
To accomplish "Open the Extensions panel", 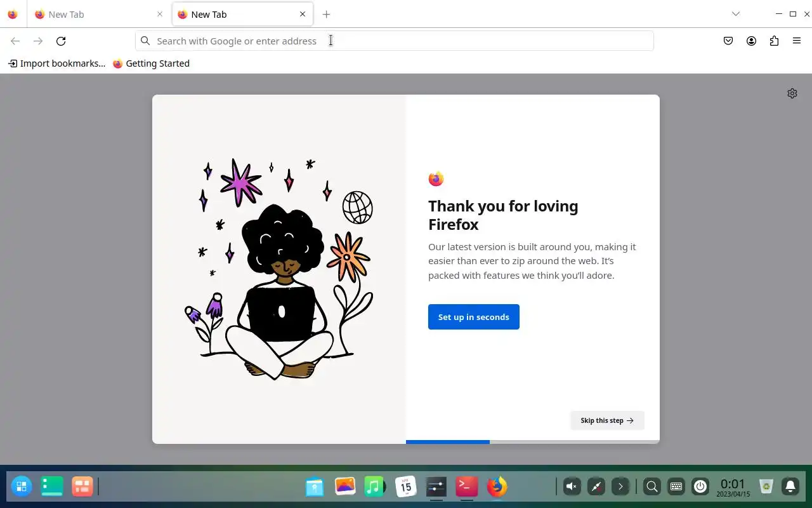I will [x=774, y=41].
